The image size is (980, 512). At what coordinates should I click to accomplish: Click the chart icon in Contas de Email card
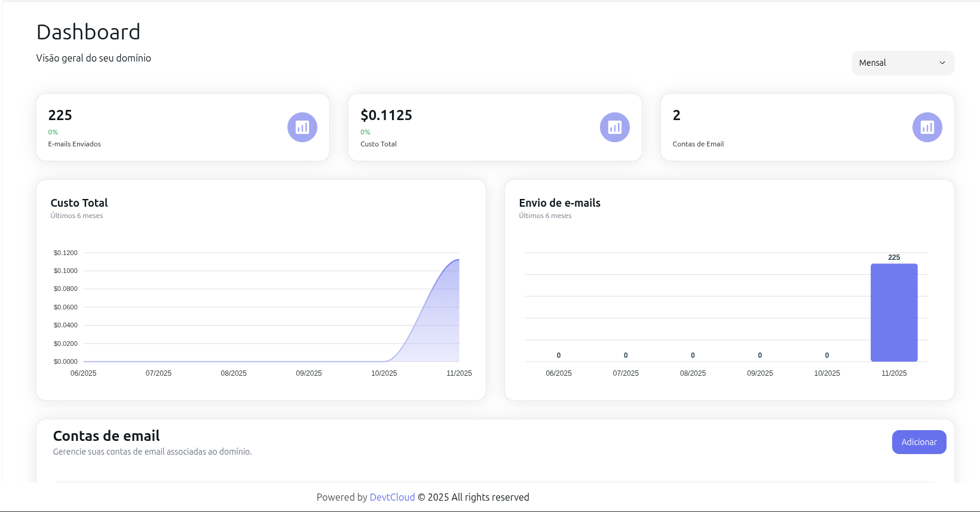coord(927,127)
